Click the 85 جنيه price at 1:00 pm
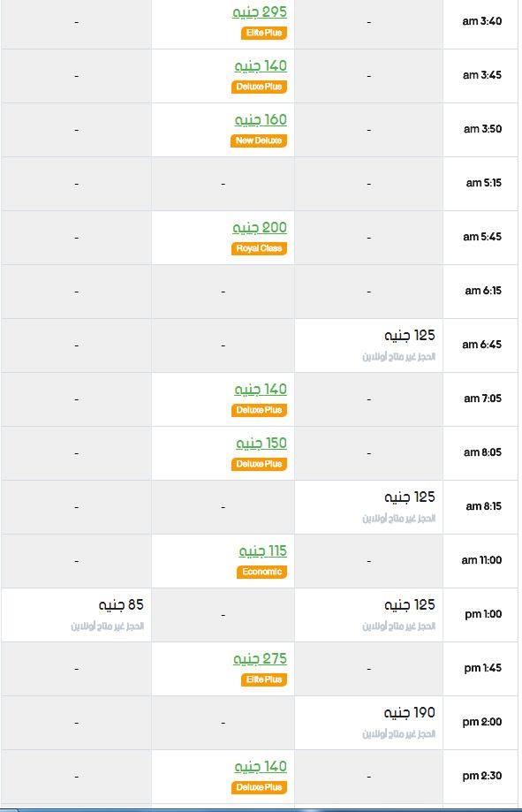 click(121, 605)
